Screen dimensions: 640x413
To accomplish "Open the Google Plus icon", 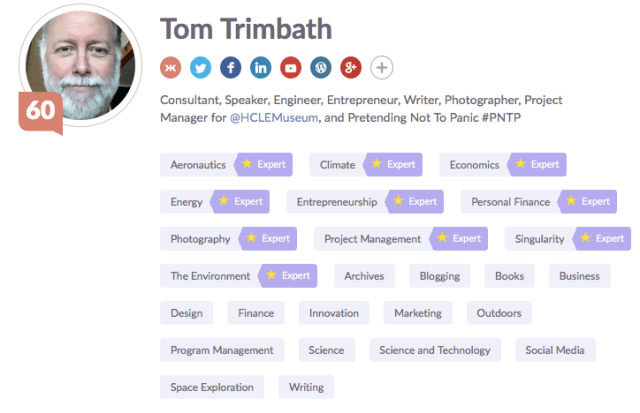I will point(351,68).
